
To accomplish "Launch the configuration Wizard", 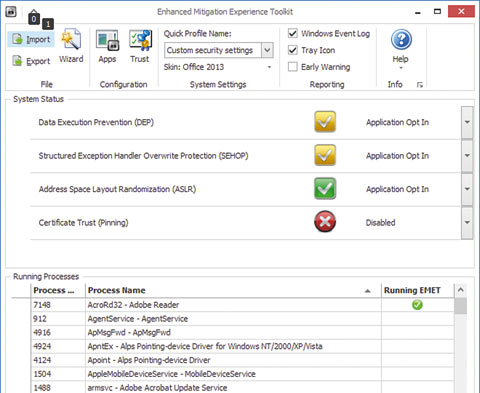I will coord(71,47).
